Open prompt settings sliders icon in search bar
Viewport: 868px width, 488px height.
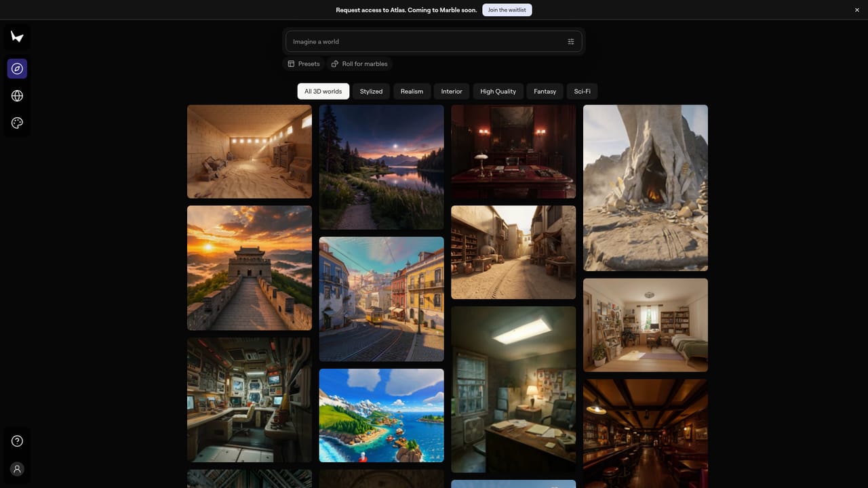coord(571,41)
